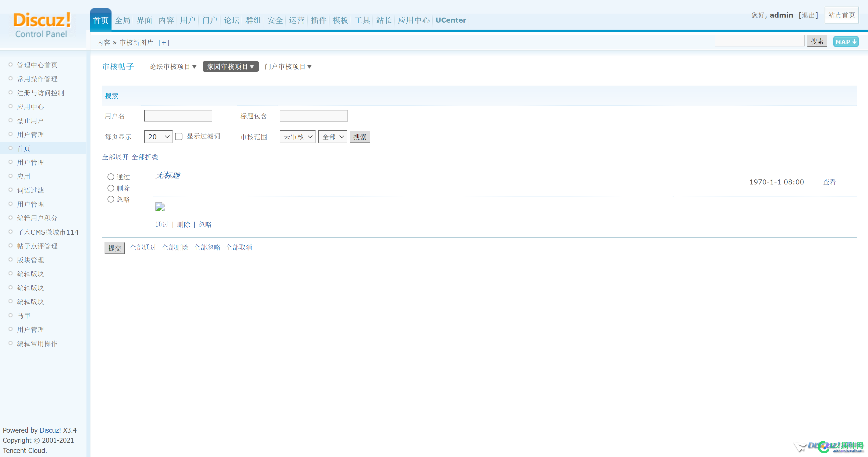Open 版块管理 in sidebar
The image size is (868, 457).
pos(31,260)
